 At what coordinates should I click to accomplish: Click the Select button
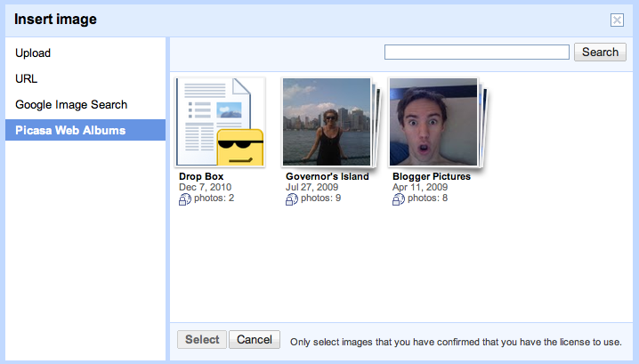click(202, 340)
